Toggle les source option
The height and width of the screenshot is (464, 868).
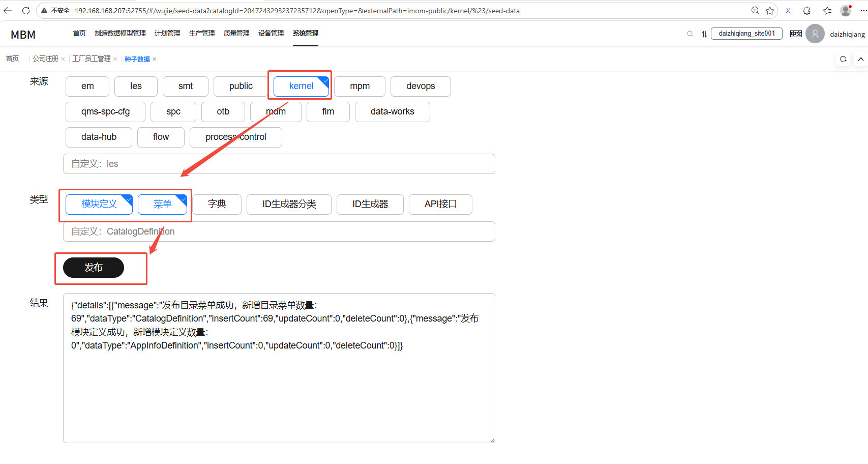[x=136, y=86]
